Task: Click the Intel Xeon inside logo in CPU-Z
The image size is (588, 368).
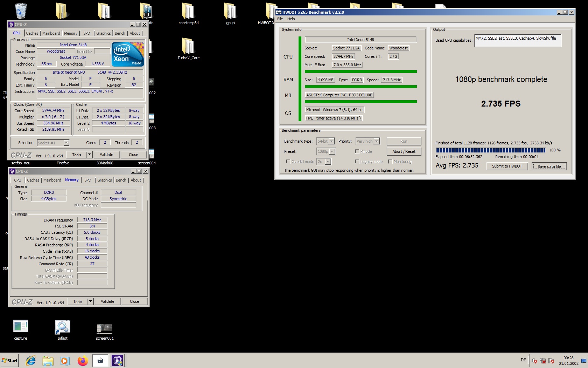Action: tap(128, 54)
